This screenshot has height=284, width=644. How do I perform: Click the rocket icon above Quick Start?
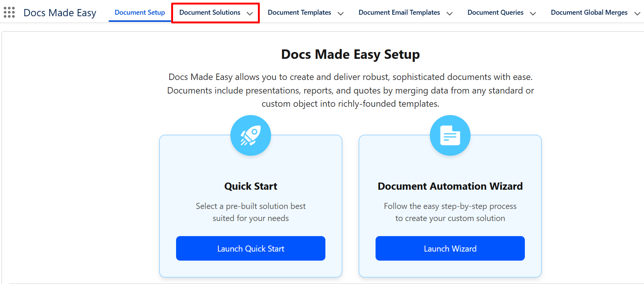pos(250,135)
